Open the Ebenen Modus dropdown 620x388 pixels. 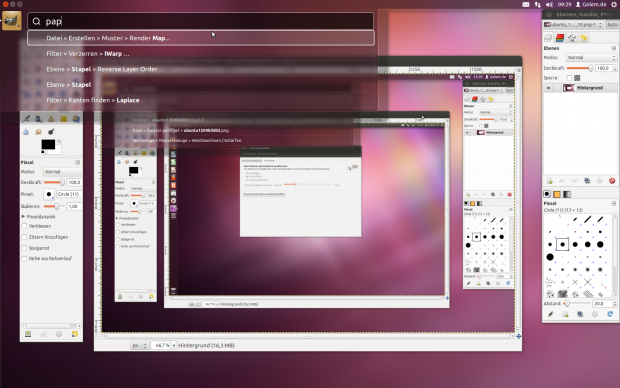(x=591, y=57)
